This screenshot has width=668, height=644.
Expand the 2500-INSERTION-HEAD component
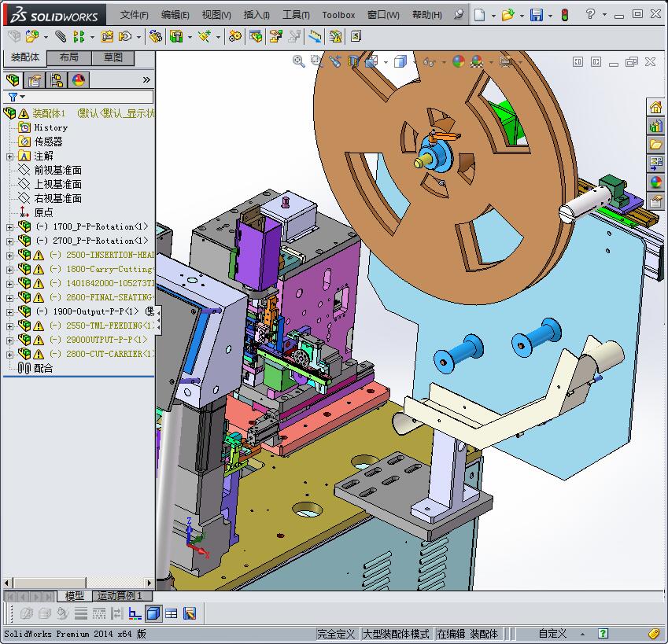pyautogui.click(x=9, y=256)
